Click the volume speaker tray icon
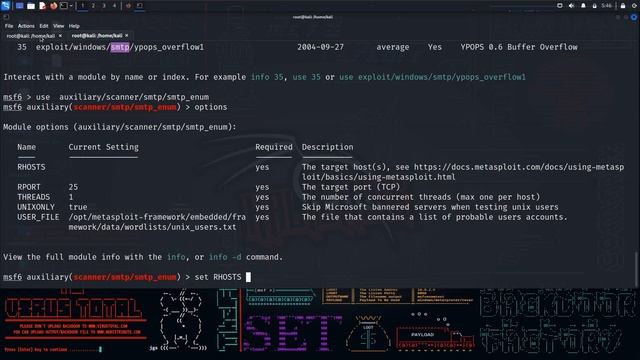 [x=571, y=6]
